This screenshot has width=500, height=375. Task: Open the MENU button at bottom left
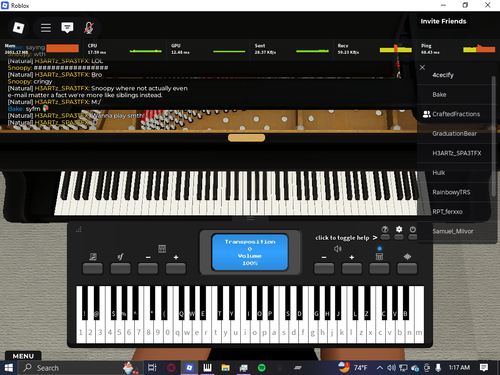coord(23,356)
